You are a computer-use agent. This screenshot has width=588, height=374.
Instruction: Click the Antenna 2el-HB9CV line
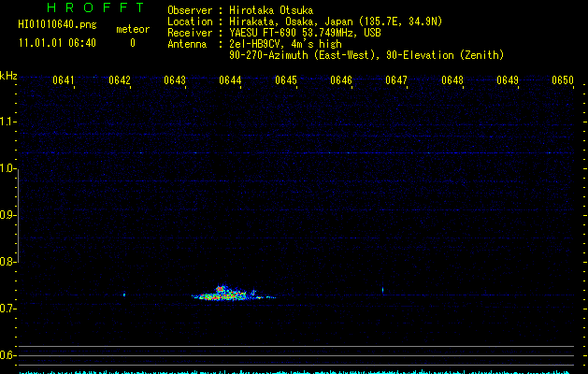coord(254,44)
